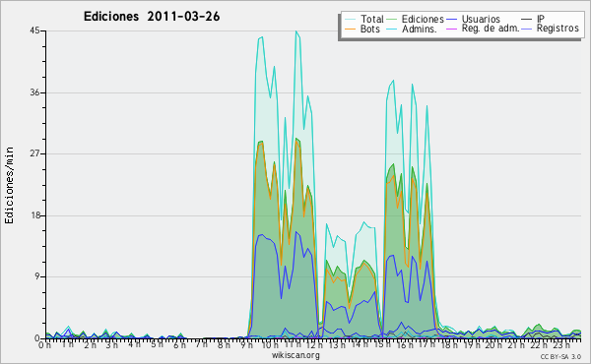
Task: Click the x-axis label '23 h'
Action: point(560,344)
